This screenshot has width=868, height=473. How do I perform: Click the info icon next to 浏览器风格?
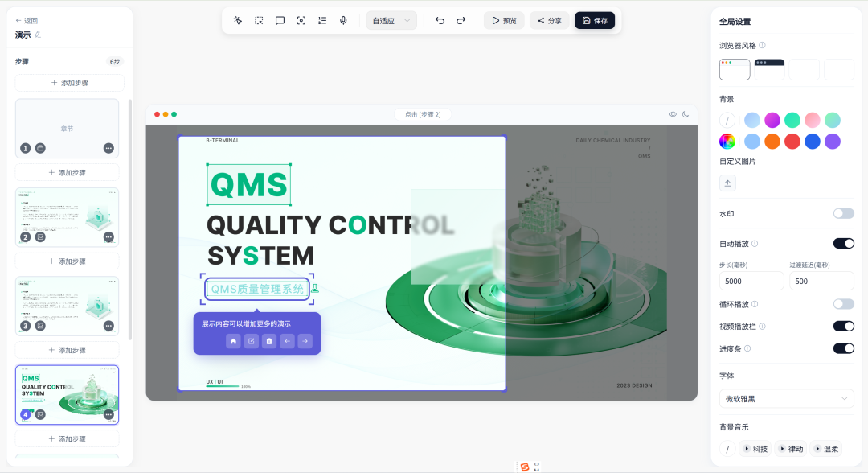pos(762,45)
